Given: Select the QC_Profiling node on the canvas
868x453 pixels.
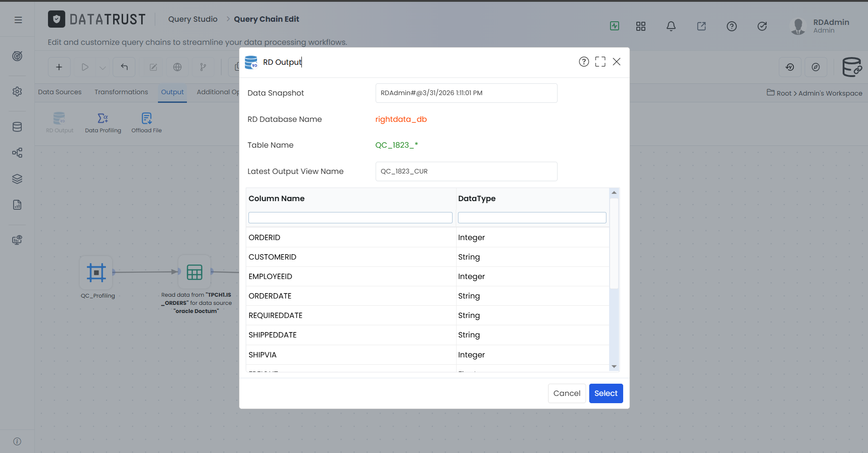Looking at the screenshot, I should click(x=96, y=273).
